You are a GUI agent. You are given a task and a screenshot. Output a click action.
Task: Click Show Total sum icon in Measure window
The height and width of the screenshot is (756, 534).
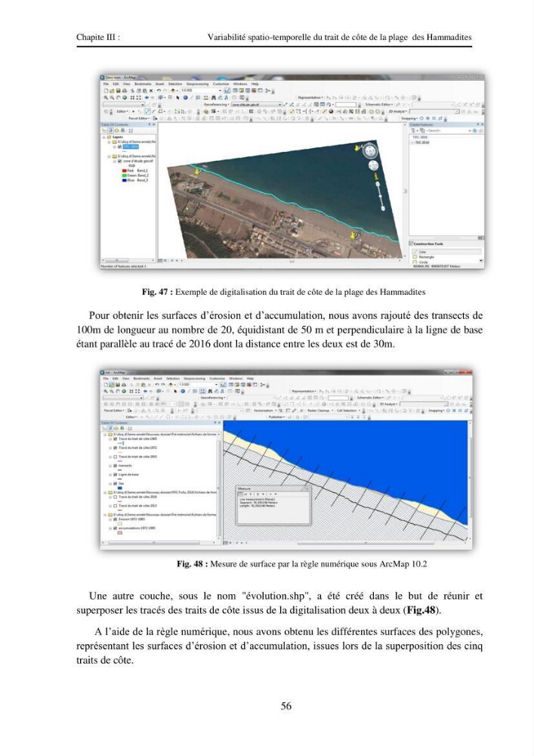(x=258, y=494)
